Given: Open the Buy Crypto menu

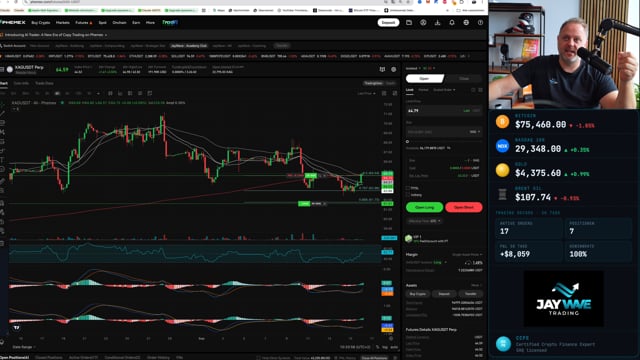Looking at the screenshot, I should pos(40,22).
